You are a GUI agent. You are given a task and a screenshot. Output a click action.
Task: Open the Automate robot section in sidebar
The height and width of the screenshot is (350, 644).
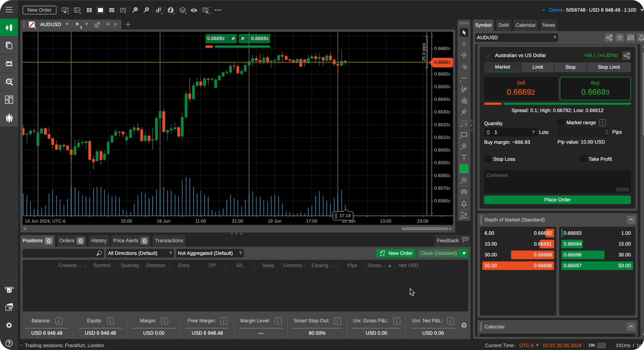click(x=9, y=63)
